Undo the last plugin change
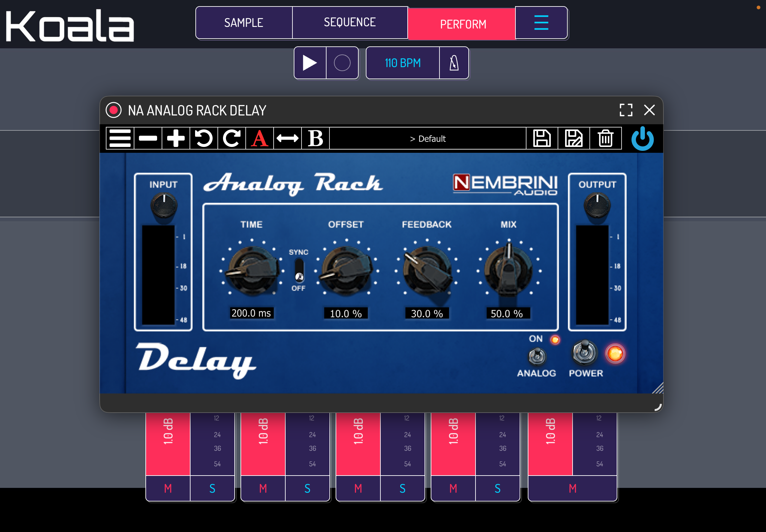Image resolution: width=766 pixels, height=532 pixels. point(204,138)
